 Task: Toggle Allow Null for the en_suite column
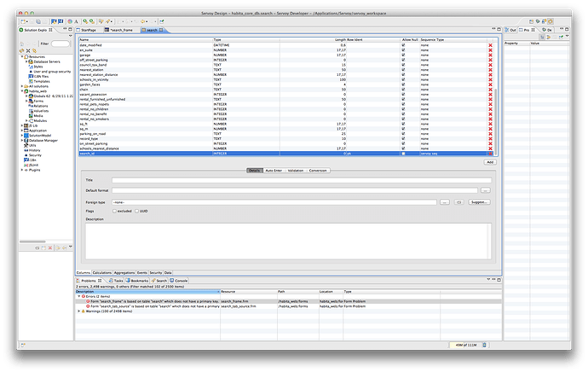tap(403, 50)
